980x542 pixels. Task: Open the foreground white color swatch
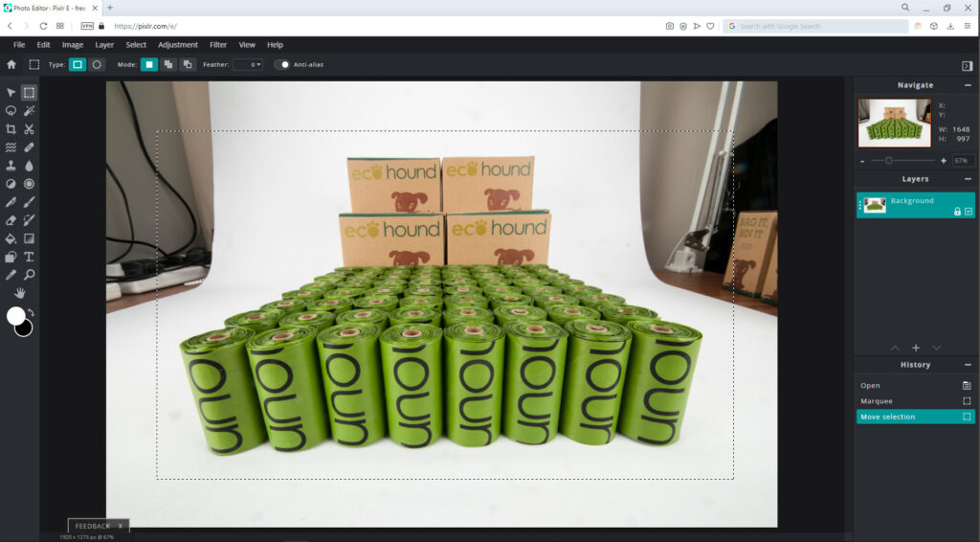pyautogui.click(x=15, y=315)
